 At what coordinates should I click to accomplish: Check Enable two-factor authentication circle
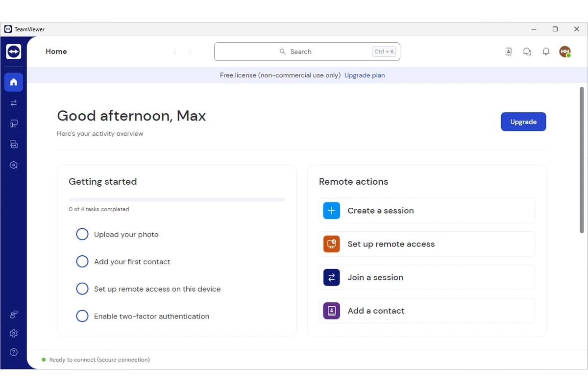82,316
